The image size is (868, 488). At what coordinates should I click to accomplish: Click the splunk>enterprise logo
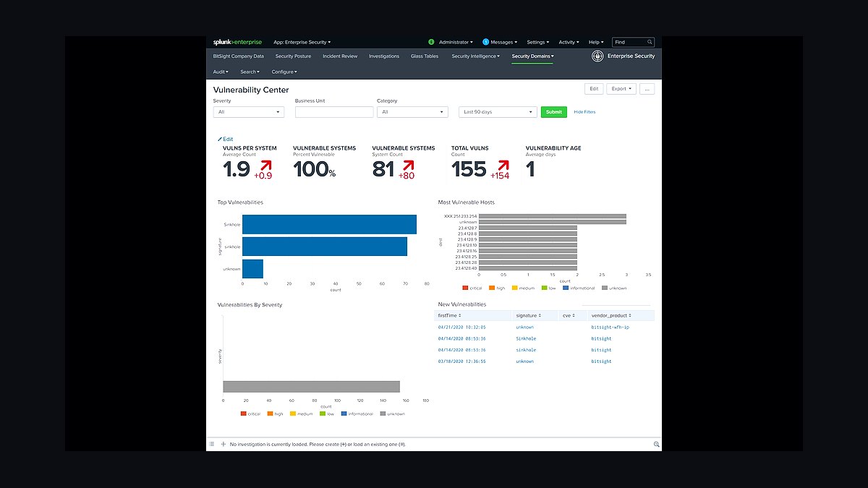point(237,42)
